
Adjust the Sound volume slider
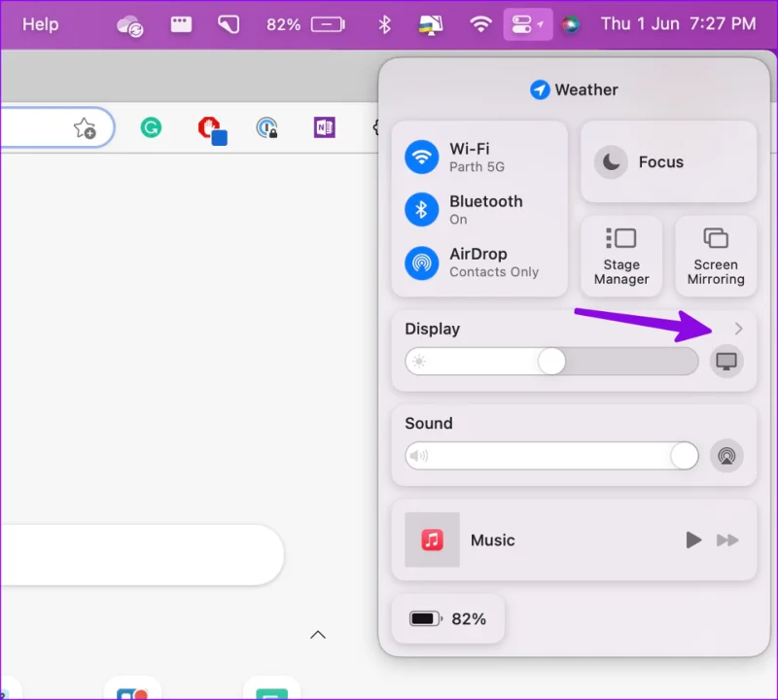pyautogui.click(x=551, y=455)
